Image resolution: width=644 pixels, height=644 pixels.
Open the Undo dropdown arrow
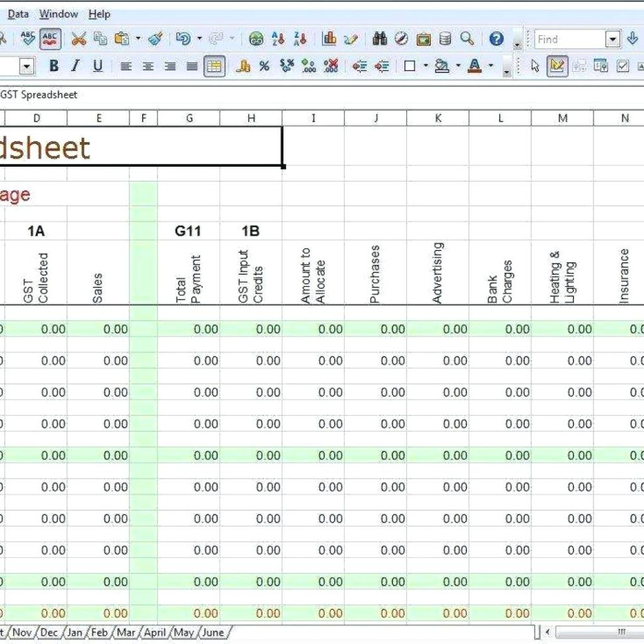click(199, 39)
